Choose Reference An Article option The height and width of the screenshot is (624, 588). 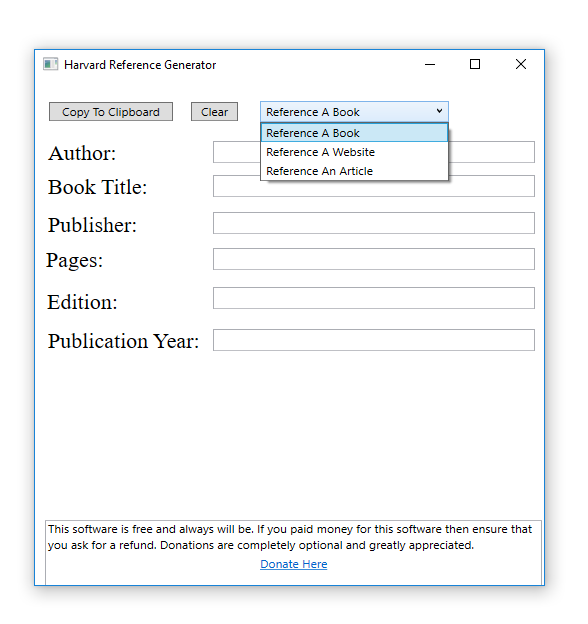[x=354, y=171]
